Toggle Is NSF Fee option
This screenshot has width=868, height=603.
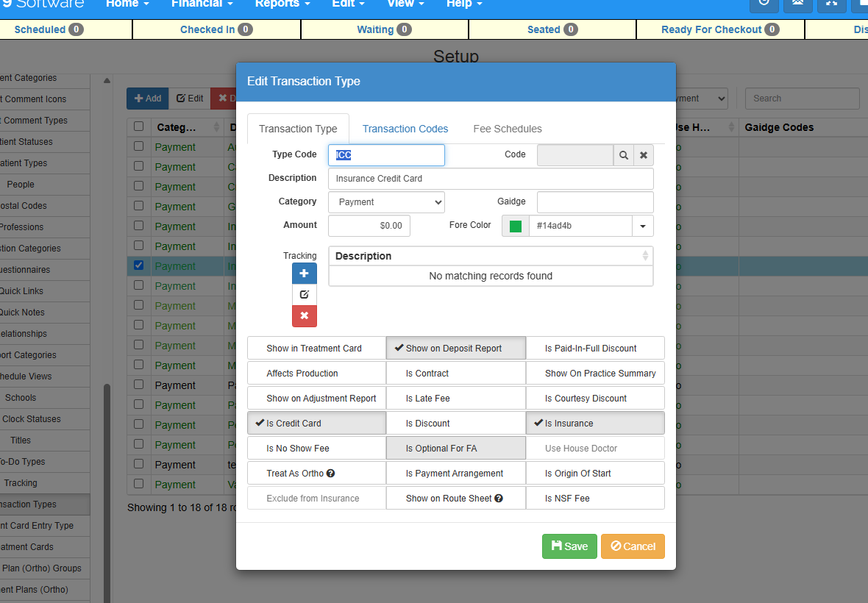pos(595,499)
